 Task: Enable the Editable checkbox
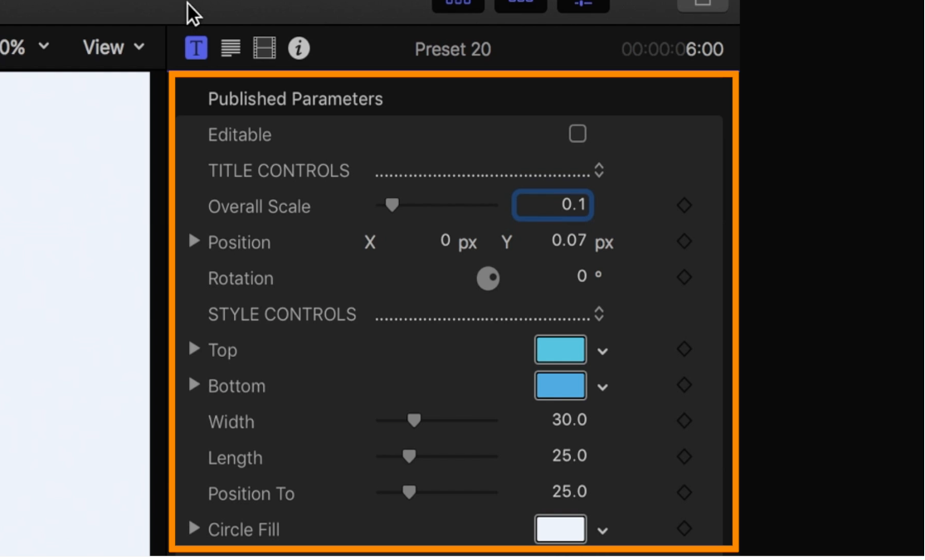point(577,134)
